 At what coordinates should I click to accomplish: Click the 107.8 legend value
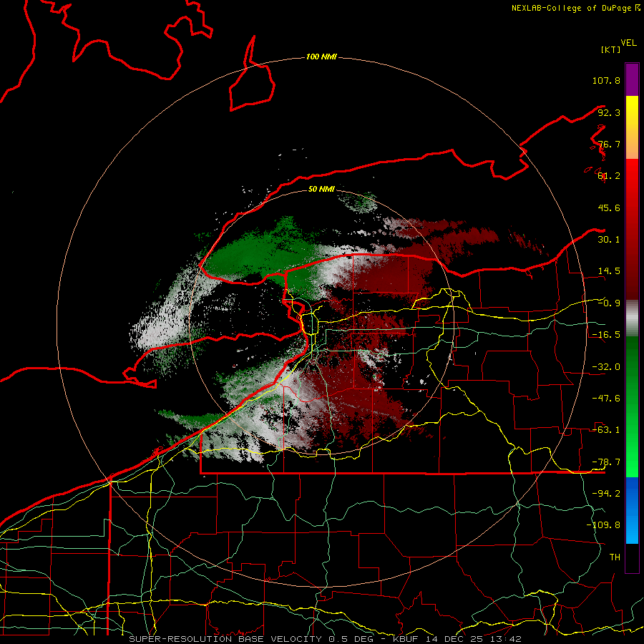click(606, 80)
